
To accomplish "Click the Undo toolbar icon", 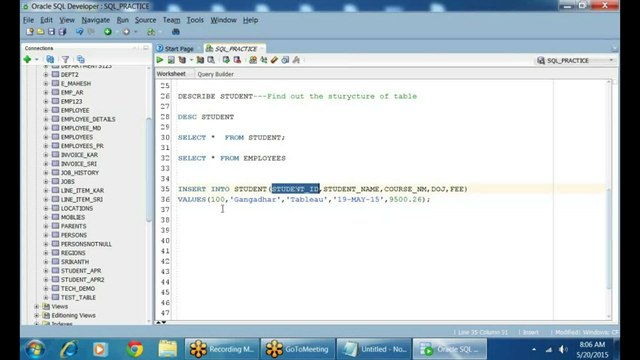I will coord(79,31).
